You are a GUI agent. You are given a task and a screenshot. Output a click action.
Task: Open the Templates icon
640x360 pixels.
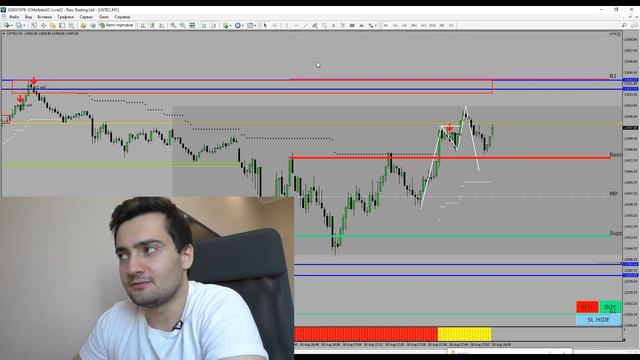[250, 25]
